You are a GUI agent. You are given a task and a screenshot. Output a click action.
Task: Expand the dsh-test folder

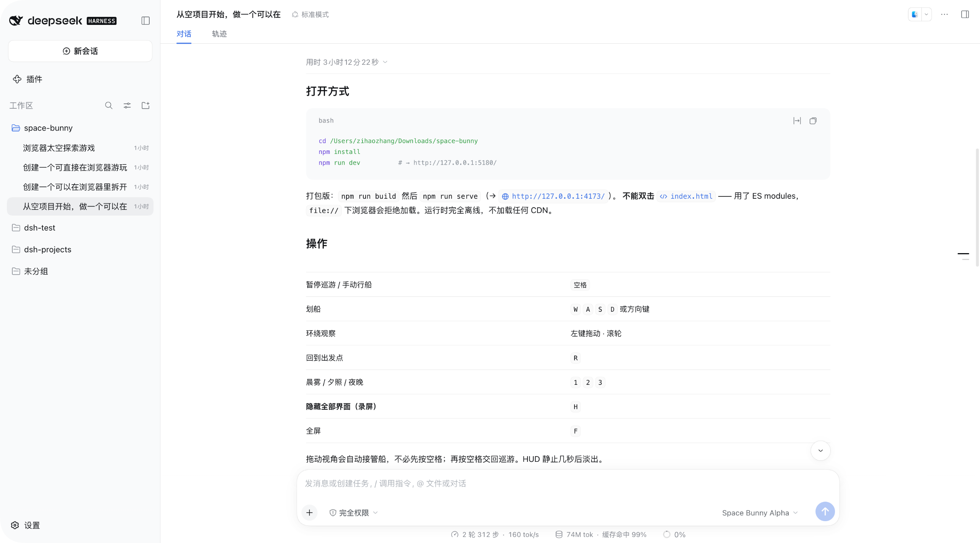(80, 228)
